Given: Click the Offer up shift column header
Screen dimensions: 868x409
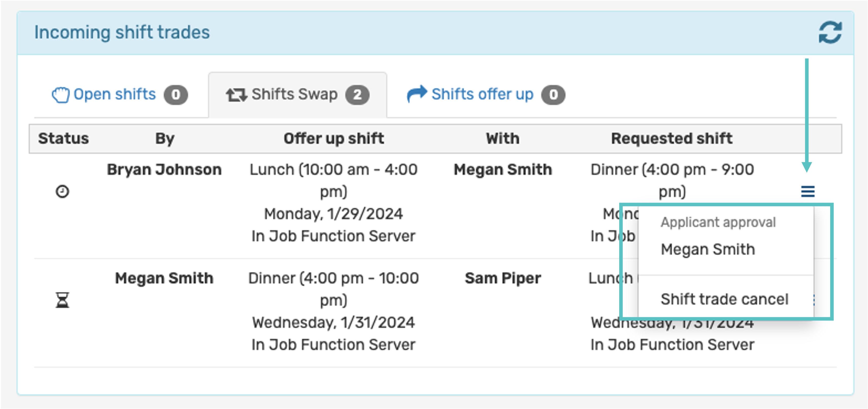Looking at the screenshot, I should pyautogui.click(x=334, y=138).
